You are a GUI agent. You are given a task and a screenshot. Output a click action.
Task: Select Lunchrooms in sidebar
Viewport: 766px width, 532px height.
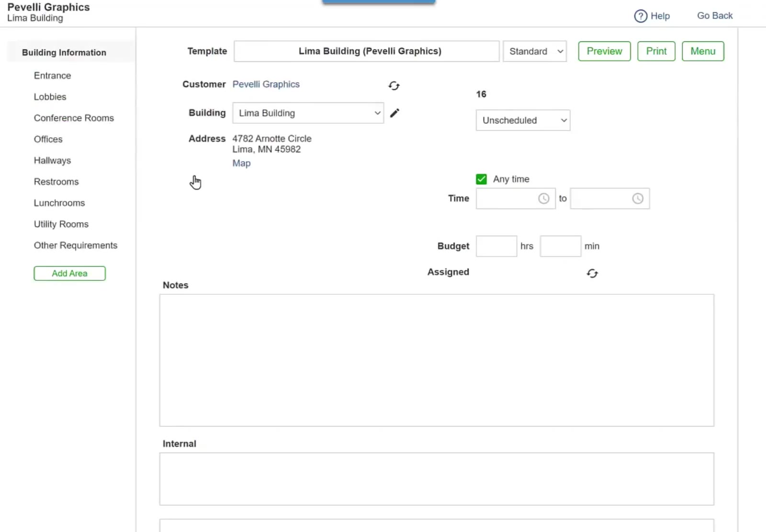tap(59, 203)
